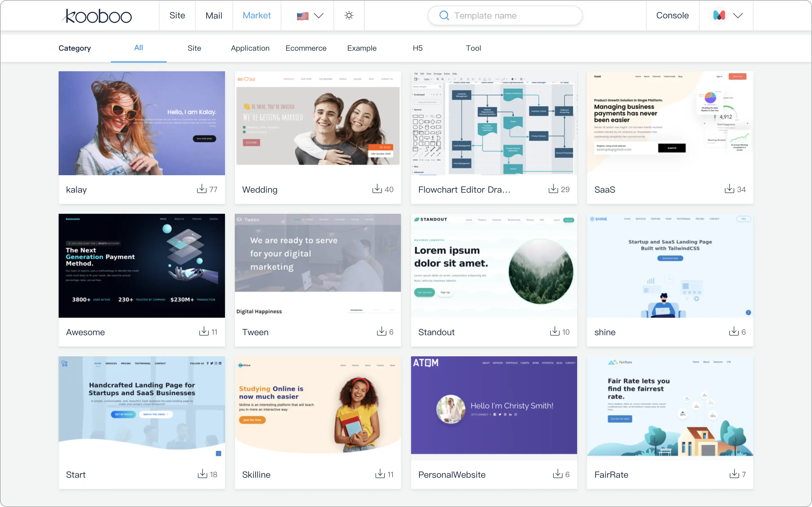Select the Tween template name link
The image size is (812, 507).
click(x=255, y=332)
